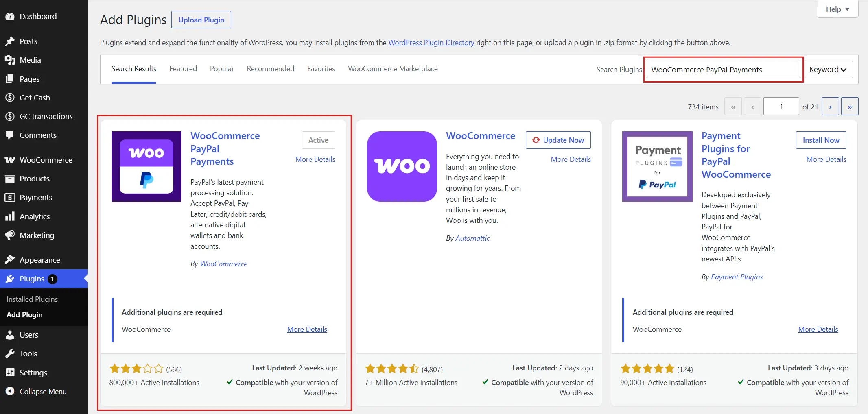Click the Plugins plug icon
This screenshot has width=868, height=414.
10,279
